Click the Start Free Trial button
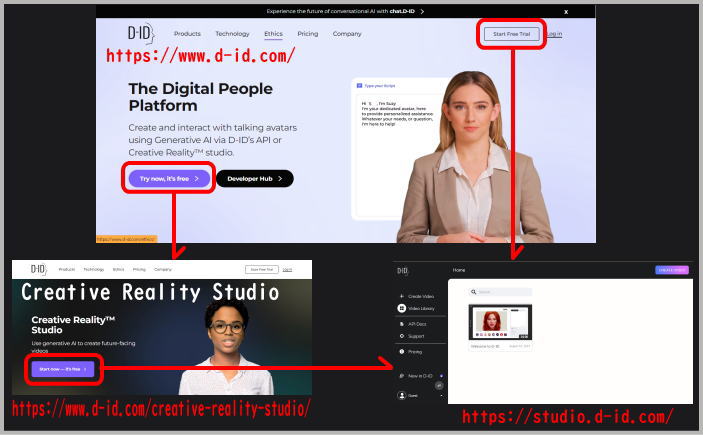The width and height of the screenshot is (703, 435). pyautogui.click(x=511, y=34)
